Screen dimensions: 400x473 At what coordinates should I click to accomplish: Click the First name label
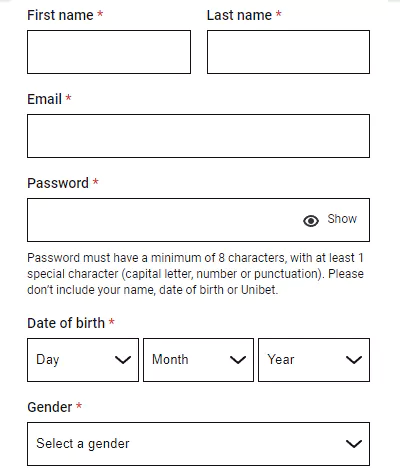[60, 15]
